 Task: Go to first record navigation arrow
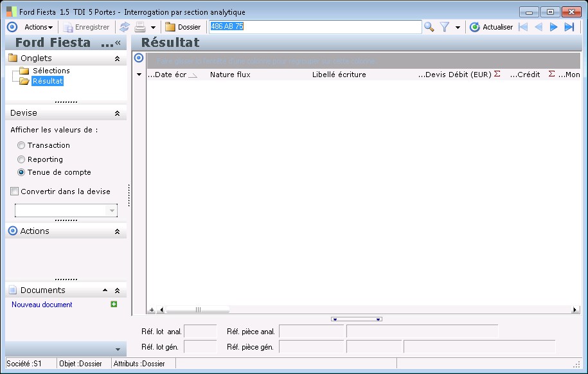tap(523, 27)
